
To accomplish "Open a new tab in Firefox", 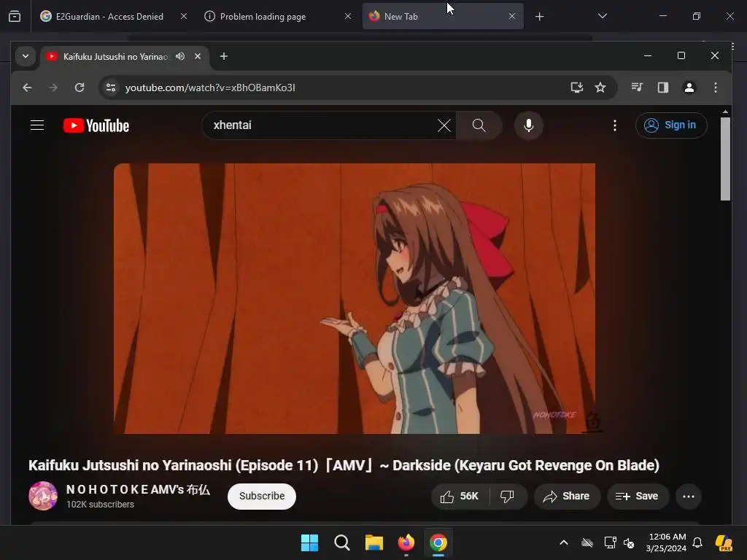I will click(539, 17).
